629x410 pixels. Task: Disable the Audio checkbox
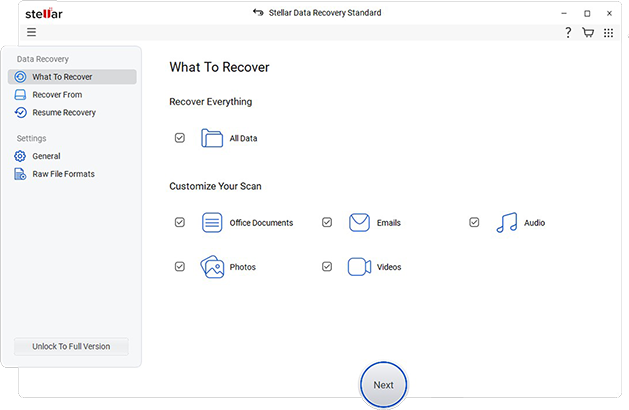(x=474, y=223)
